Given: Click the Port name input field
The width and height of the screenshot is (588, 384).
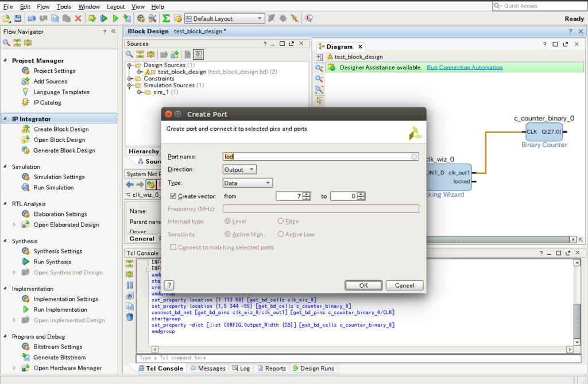Looking at the screenshot, I should (x=320, y=157).
